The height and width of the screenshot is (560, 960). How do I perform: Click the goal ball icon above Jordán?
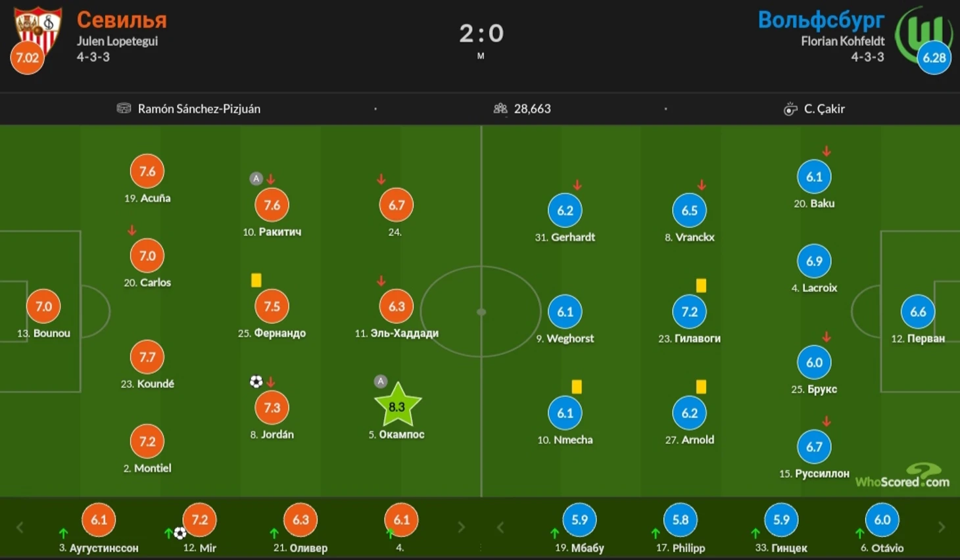tap(256, 381)
